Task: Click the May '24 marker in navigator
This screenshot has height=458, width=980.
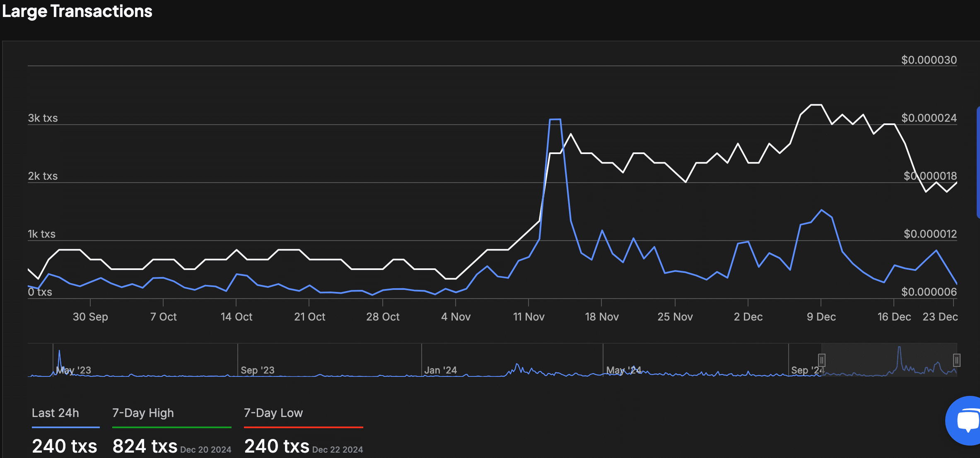Action: click(624, 370)
